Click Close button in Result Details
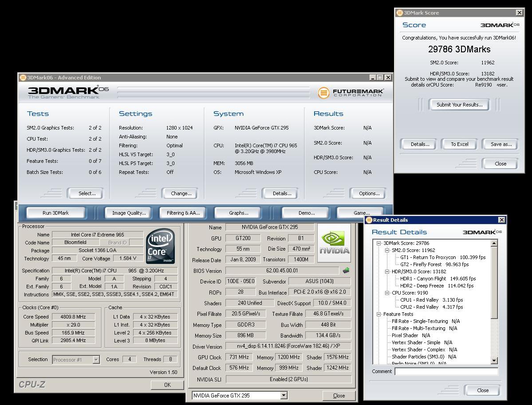 point(482,390)
